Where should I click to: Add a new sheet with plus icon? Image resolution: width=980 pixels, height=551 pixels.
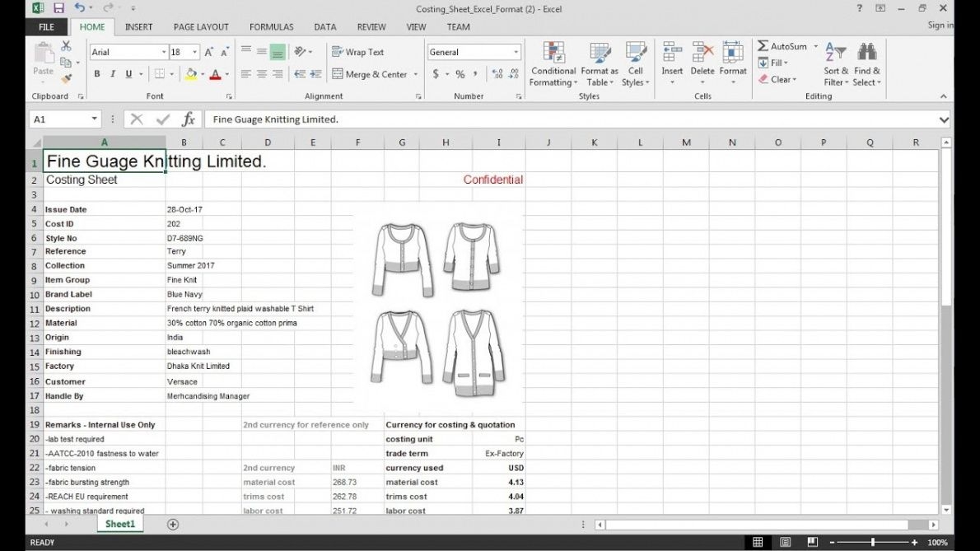click(173, 524)
